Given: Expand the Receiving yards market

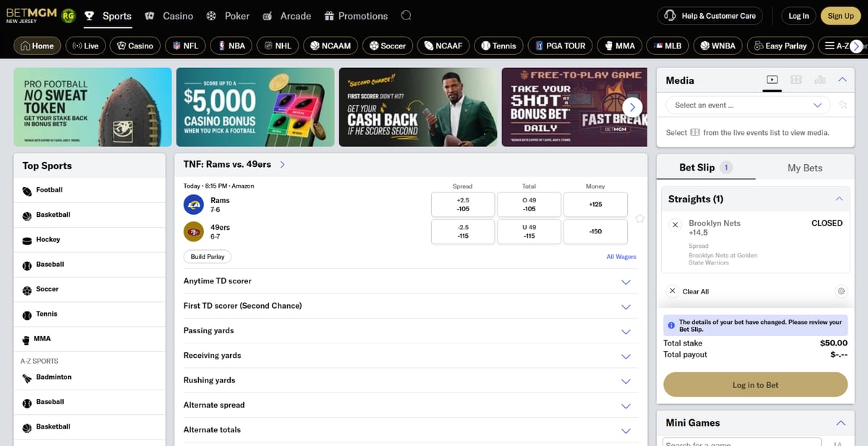Looking at the screenshot, I should [x=411, y=356].
